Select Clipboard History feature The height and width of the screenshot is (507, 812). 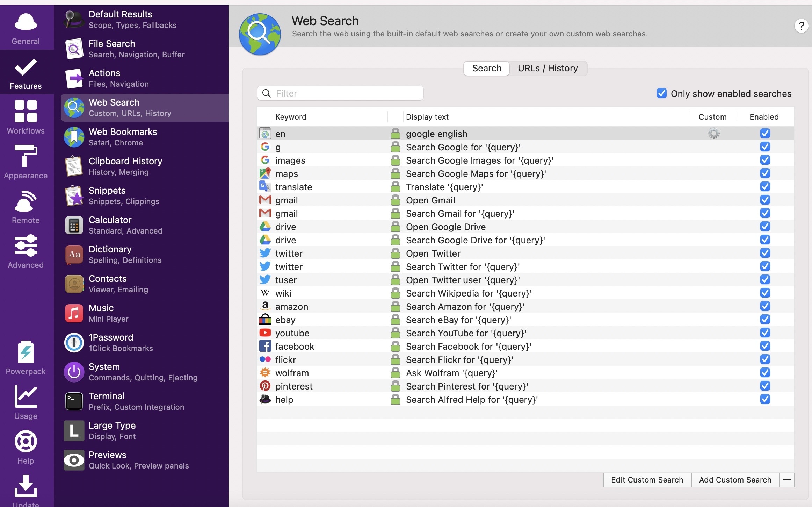(x=125, y=166)
